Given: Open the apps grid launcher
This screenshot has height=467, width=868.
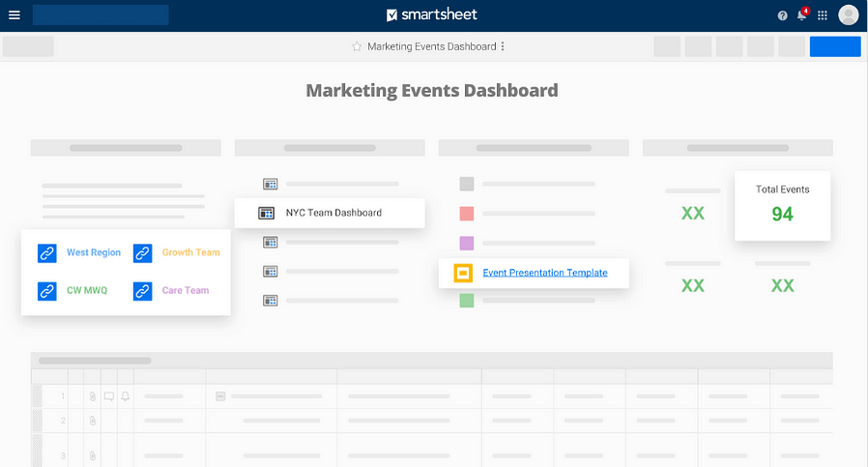Looking at the screenshot, I should 823,15.
